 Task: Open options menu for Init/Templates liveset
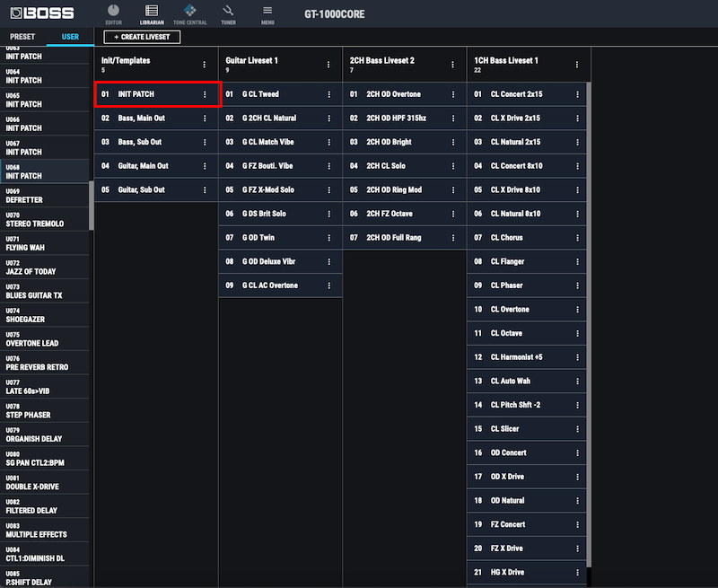coord(205,65)
